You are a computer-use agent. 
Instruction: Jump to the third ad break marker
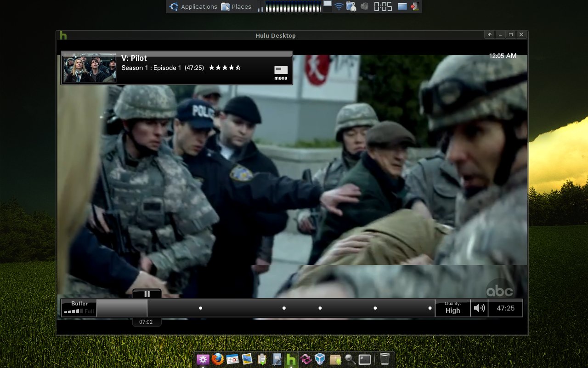tap(320, 308)
